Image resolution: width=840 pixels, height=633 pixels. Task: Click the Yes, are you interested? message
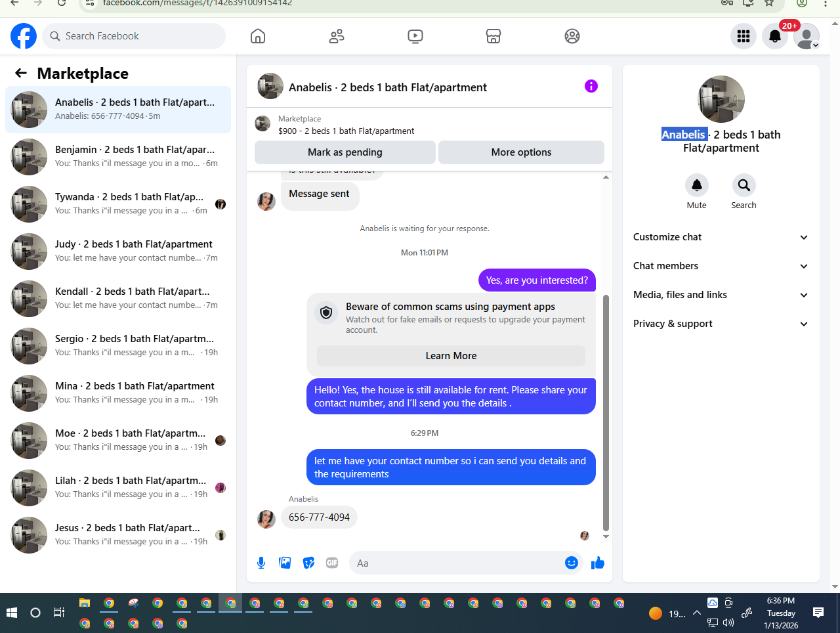(x=537, y=280)
